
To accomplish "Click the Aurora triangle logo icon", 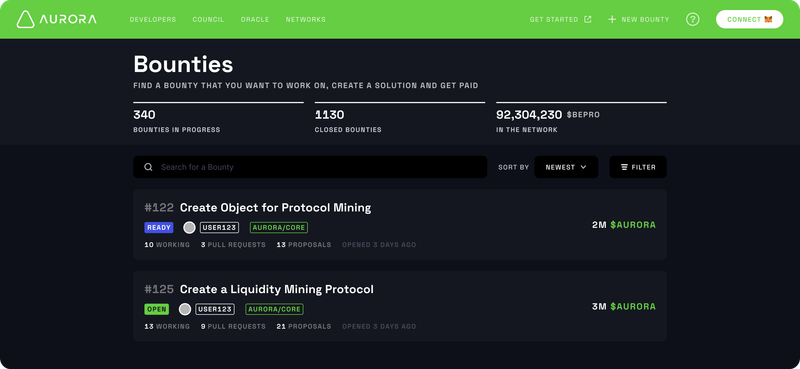I will click(25, 19).
